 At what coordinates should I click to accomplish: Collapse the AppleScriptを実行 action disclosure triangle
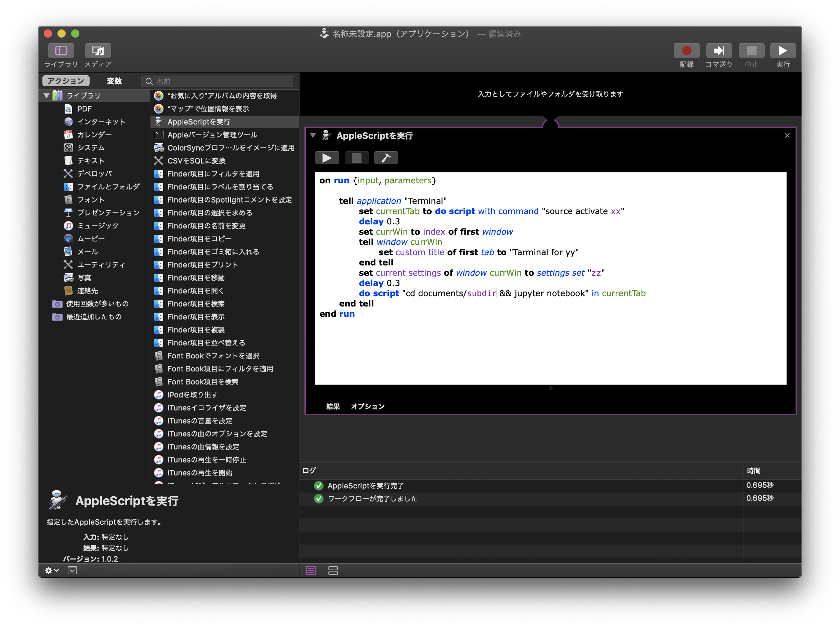coord(313,135)
